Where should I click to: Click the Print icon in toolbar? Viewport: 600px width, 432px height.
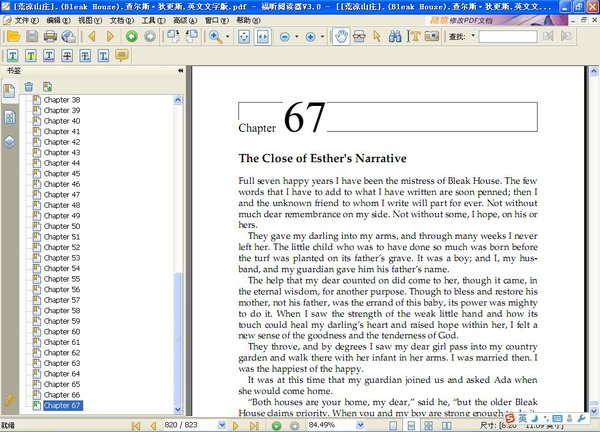(50, 37)
